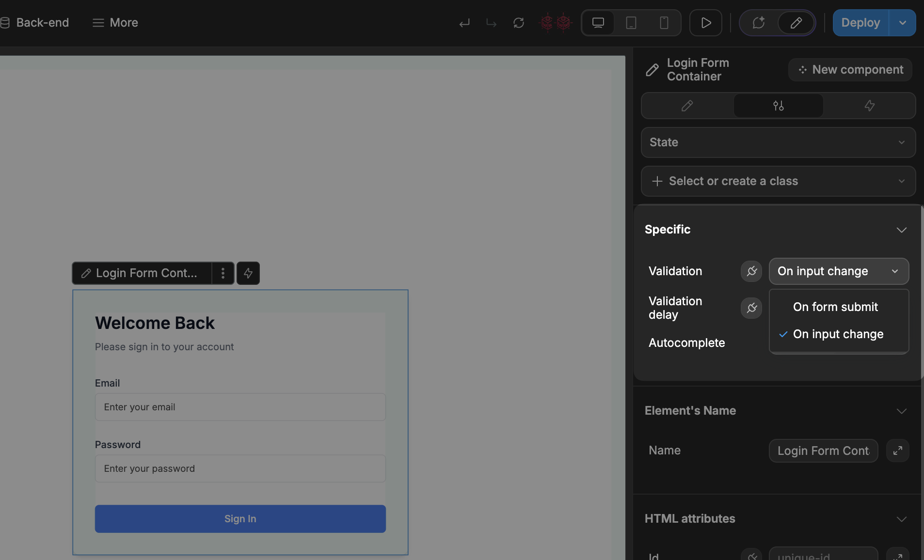
Task: Switch to tablet viewport icon
Action: pyautogui.click(x=631, y=23)
